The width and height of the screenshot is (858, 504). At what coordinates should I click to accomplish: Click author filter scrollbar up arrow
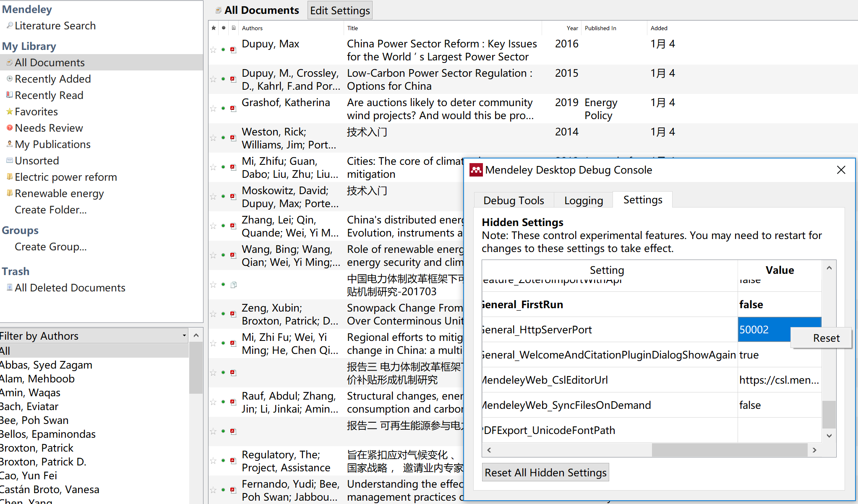(196, 335)
